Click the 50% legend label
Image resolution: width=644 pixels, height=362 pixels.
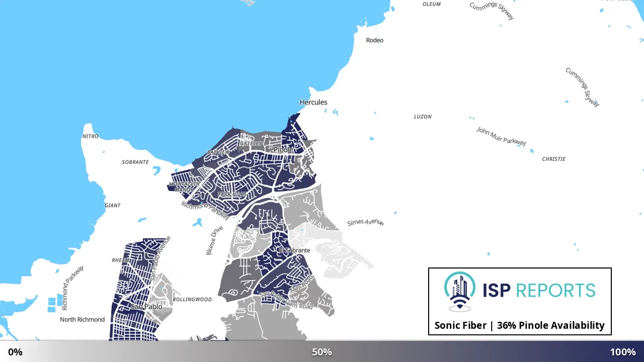[322, 352]
